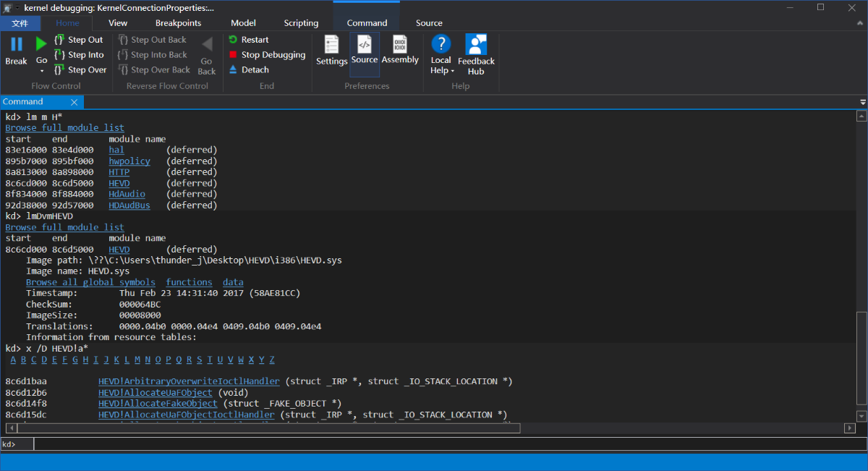Open the HTTP module link
The height and width of the screenshot is (471, 868).
119,172
